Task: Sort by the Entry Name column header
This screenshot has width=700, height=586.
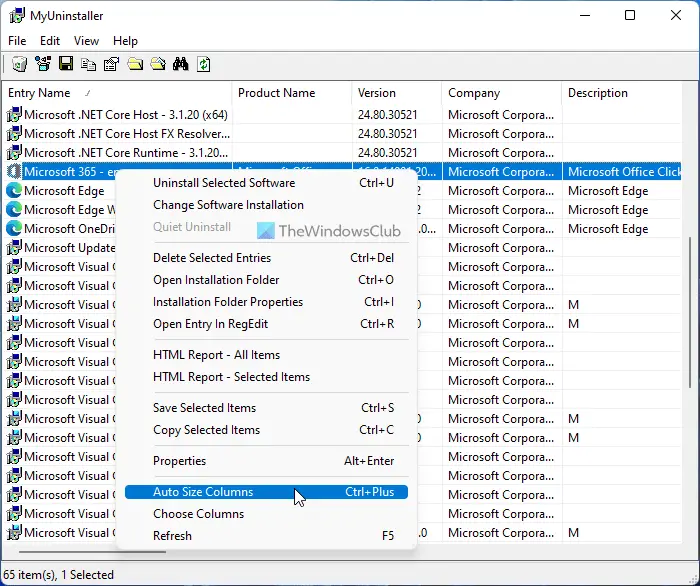Action: 117,93
